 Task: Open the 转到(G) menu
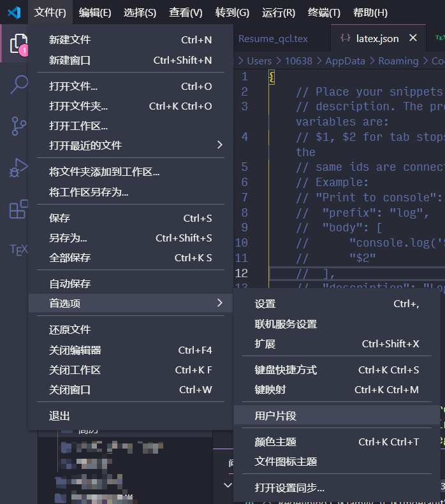click(232, 13)
